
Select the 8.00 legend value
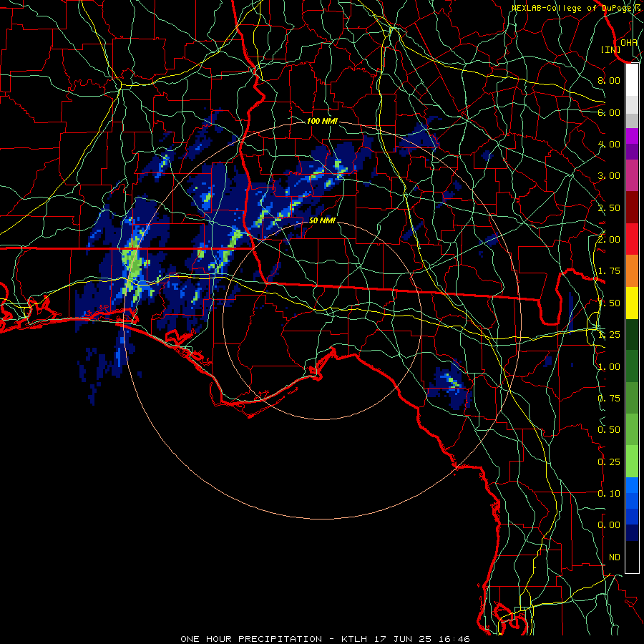point(609,80)
